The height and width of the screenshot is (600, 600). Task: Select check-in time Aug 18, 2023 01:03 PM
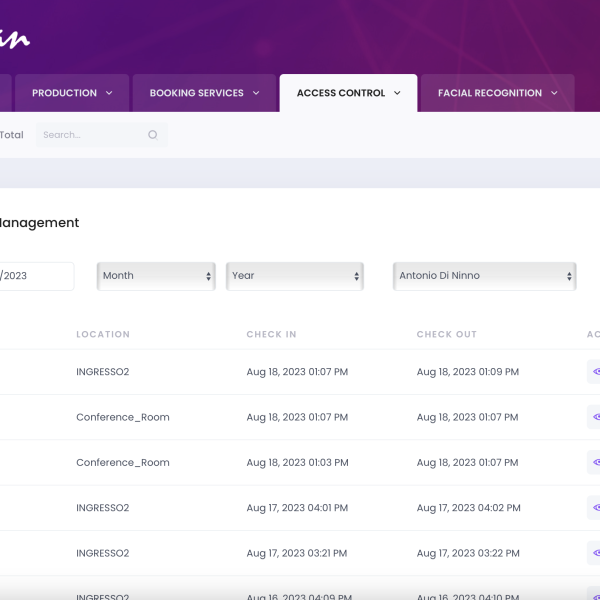[297, 462]
